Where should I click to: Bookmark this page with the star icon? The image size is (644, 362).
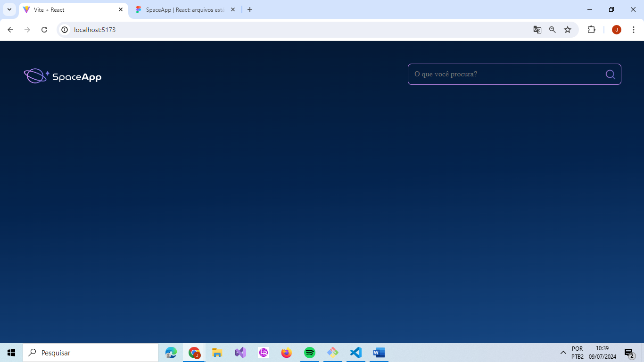tap(568, 30)
